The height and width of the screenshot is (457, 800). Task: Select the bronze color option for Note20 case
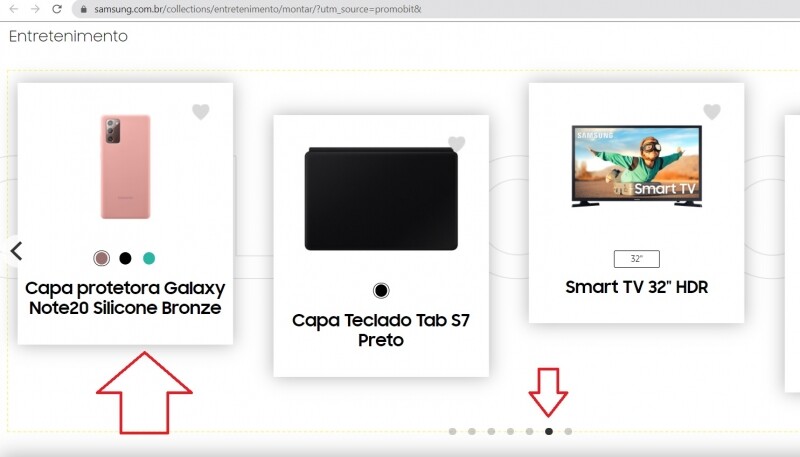coord(101,258)
